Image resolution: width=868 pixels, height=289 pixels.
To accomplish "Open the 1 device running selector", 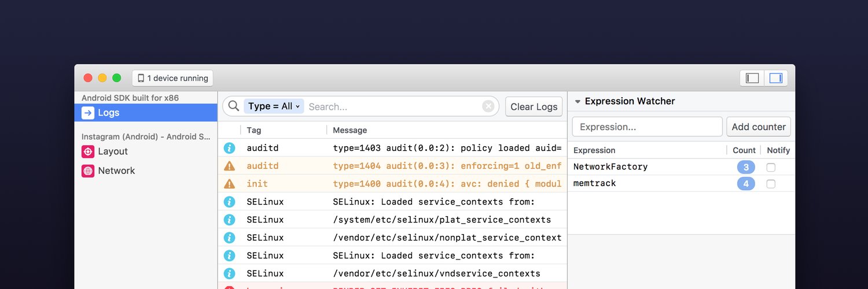I will click(x=172, y=78).
